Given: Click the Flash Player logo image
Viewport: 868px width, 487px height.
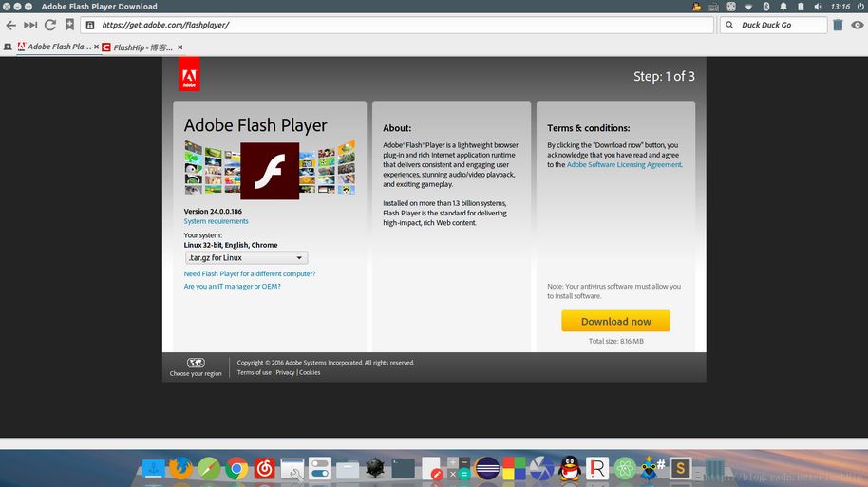Looking at the screenshot, I should (x=270, y=171).
